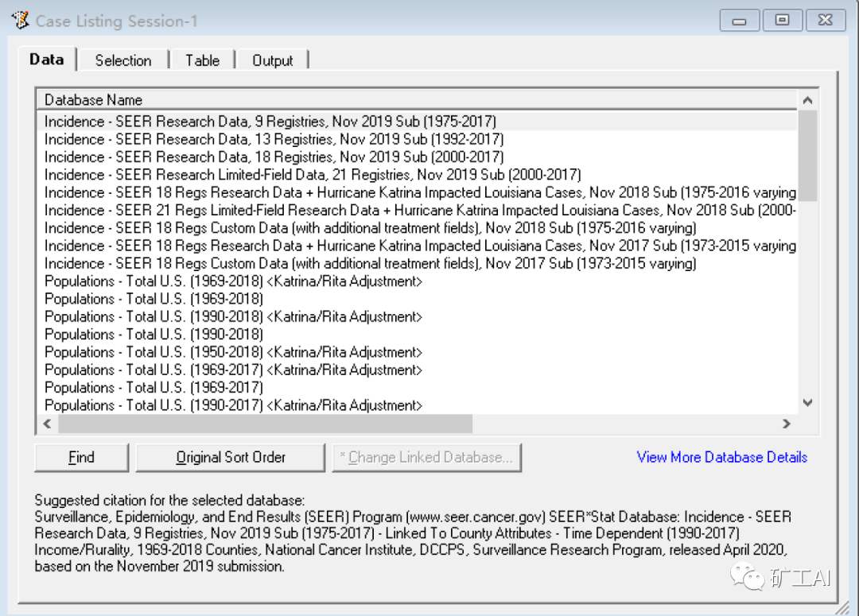Select SEER 21 Regs Limited-Field Research Data row

pyautogui.click(x=417, y=210)
